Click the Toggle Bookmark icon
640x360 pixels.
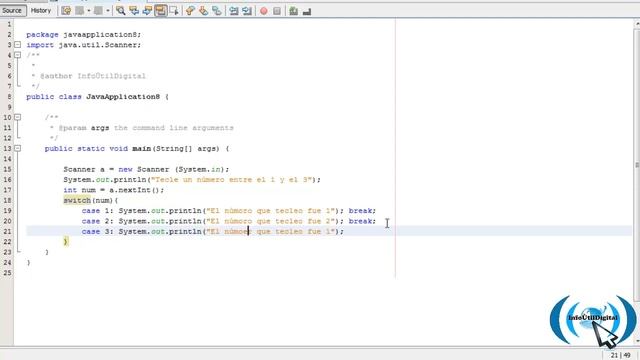(x=217, y=11)
